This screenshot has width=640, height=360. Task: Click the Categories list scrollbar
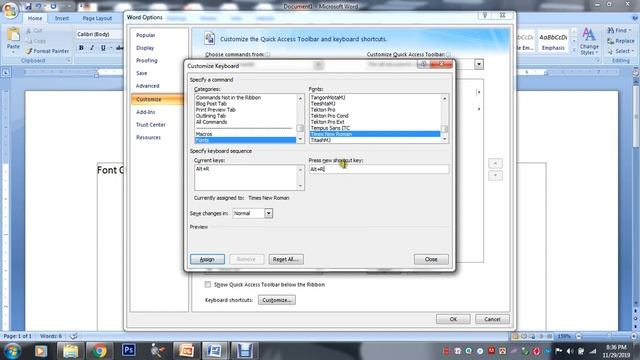pyautogui.click(x=300, y=119)
